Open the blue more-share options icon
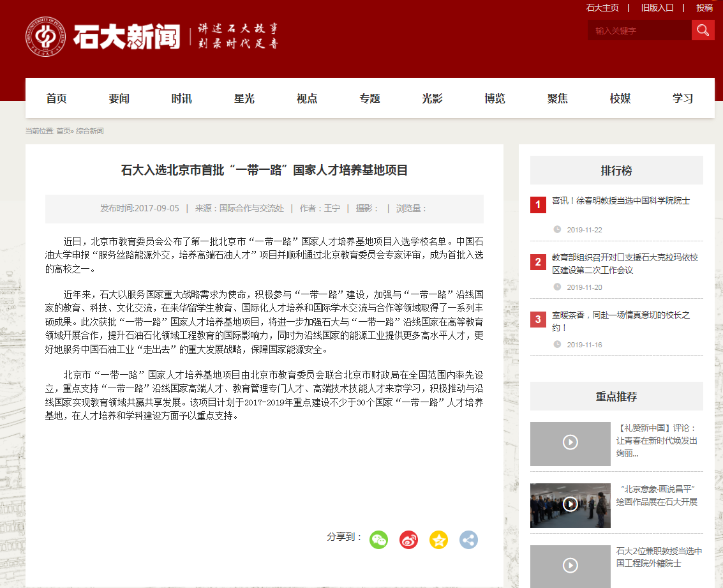Image resolution: width=723 pixels, height=588 pixels. click(x=468, y=539)
